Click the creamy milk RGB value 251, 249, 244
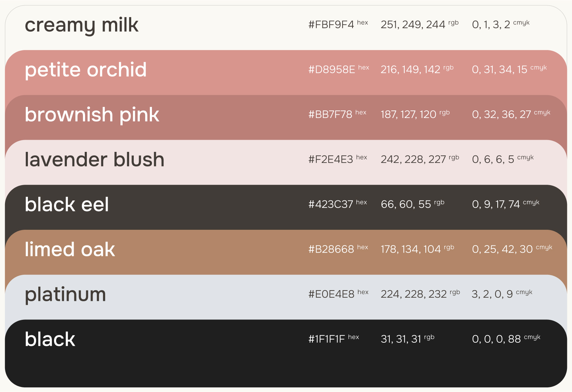 tap(413, 24)
